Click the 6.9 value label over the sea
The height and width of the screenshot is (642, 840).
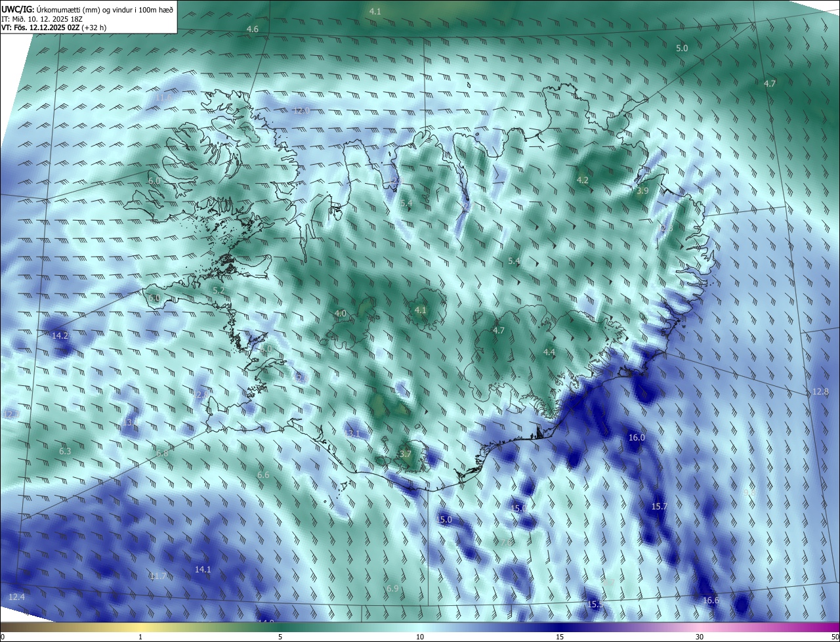click(x=392, y=588)
